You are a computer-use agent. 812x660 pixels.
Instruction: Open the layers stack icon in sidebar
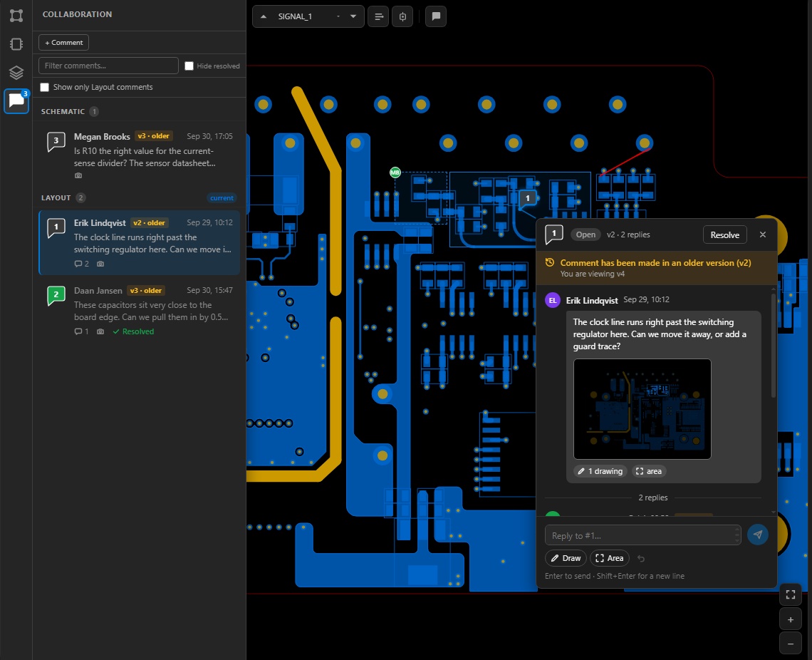(16, 73)
